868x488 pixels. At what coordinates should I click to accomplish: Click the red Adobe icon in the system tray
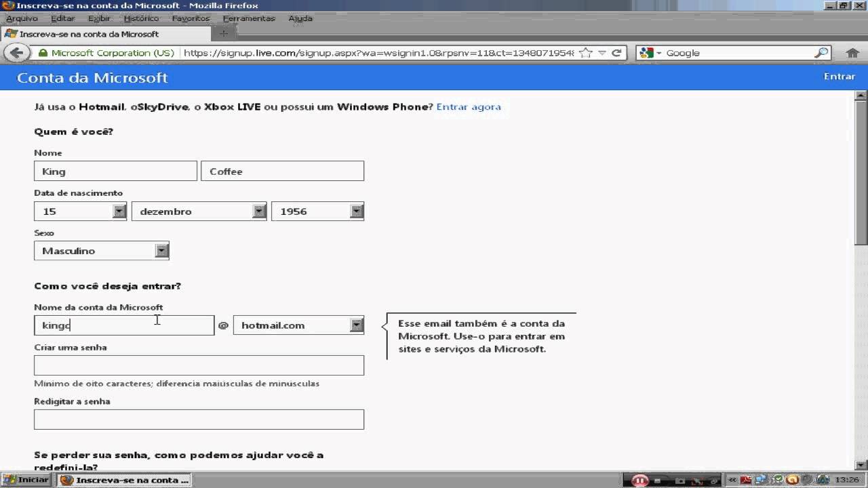747,480
